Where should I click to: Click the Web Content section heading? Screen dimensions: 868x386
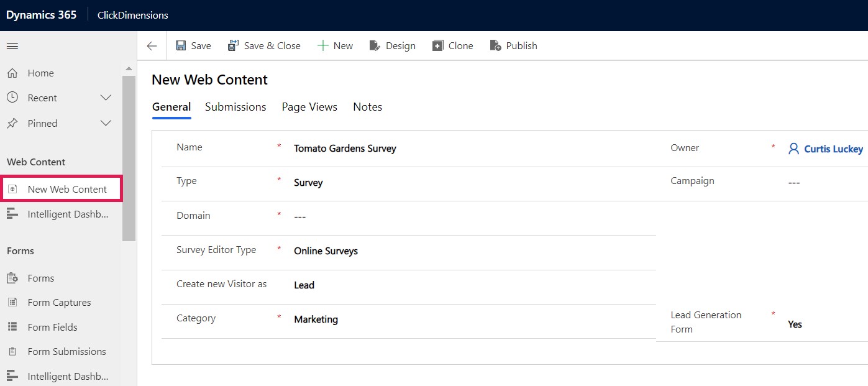click(x=36, y=162)
